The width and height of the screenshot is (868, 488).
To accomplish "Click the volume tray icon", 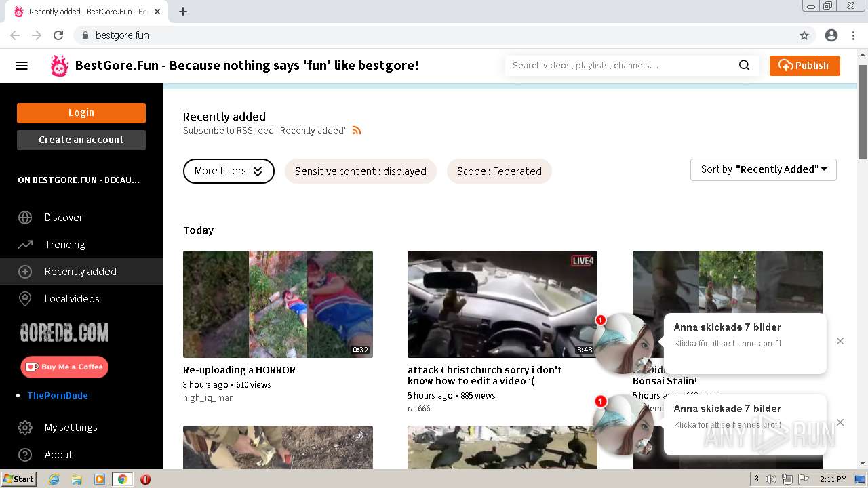I will 771,479.
